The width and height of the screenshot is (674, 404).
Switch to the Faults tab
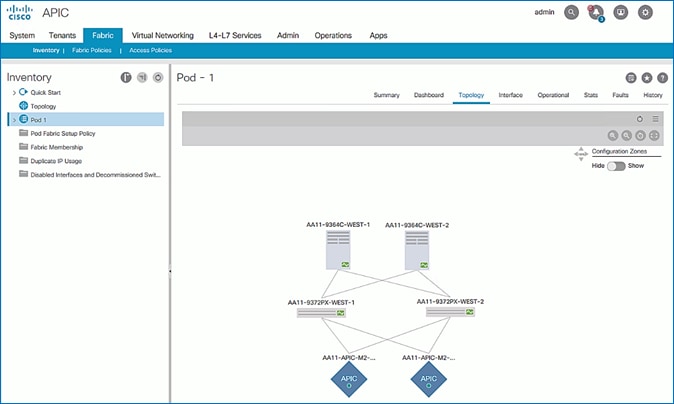(x=620, y=95)
